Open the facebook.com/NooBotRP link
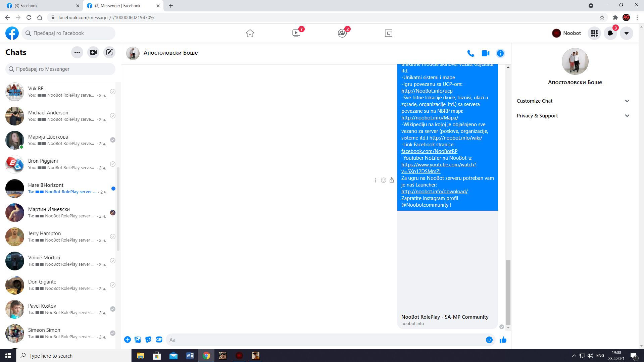This screenshot has height=362, width=644. tap(429, 151)
